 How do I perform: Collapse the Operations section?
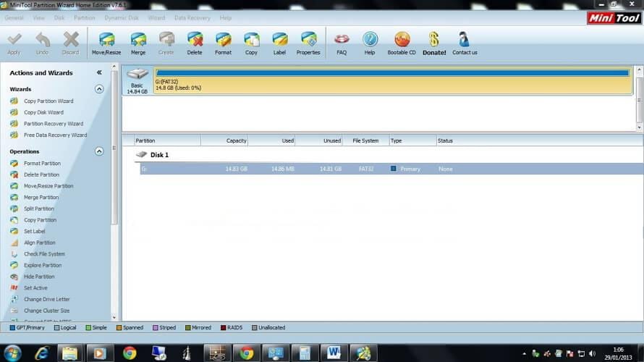pos(99,151)
